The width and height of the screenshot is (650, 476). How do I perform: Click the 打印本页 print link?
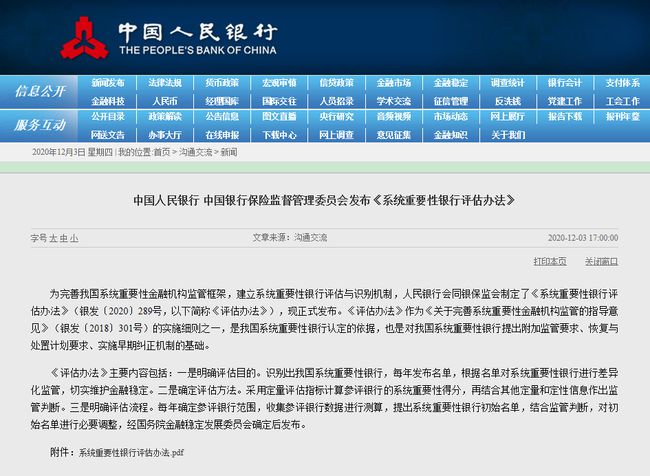(549, 261)
